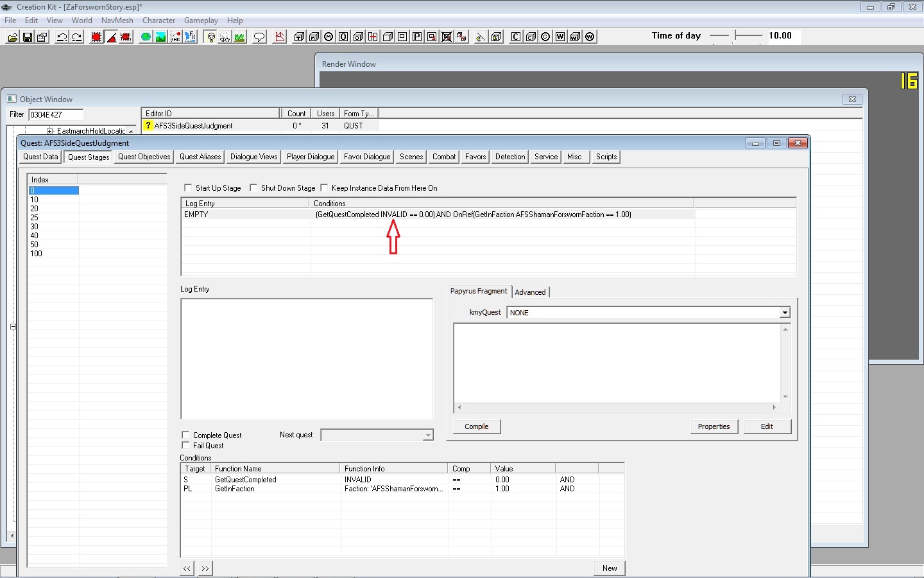Click the Properties button
This screenshot has height=578, width=924.
[x=714, y=426]
